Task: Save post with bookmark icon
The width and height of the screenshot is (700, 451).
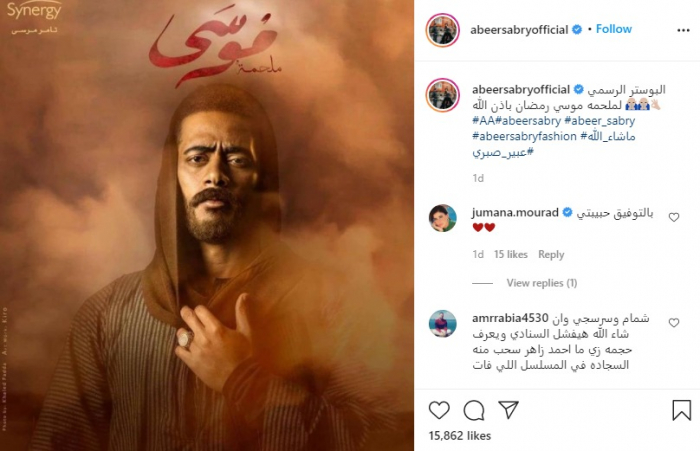Action: 681,410
